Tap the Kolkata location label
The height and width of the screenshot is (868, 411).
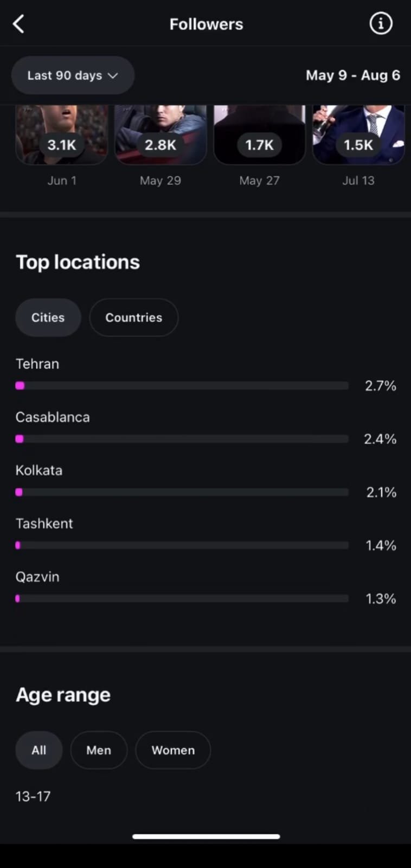point(39,470)
